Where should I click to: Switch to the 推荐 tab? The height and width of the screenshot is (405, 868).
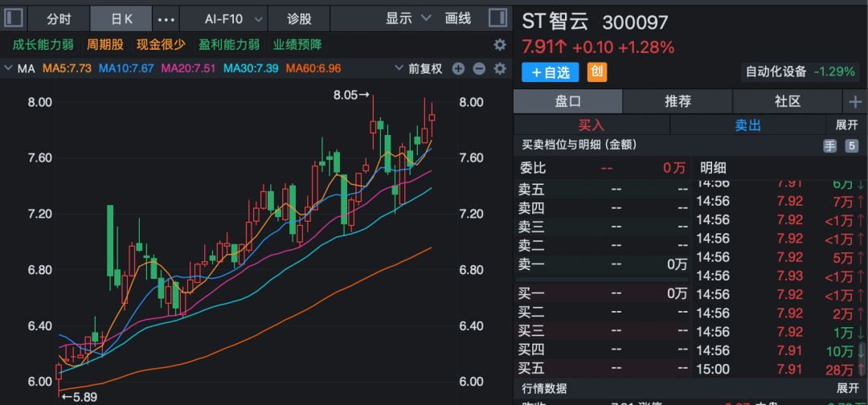click(x=678, y=101)
